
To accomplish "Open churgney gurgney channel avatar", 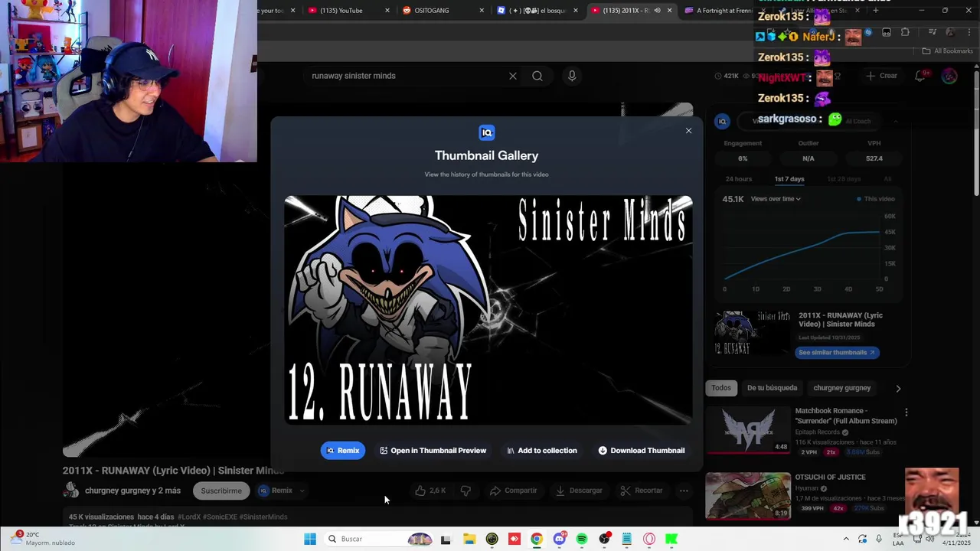I will point(71,491).
